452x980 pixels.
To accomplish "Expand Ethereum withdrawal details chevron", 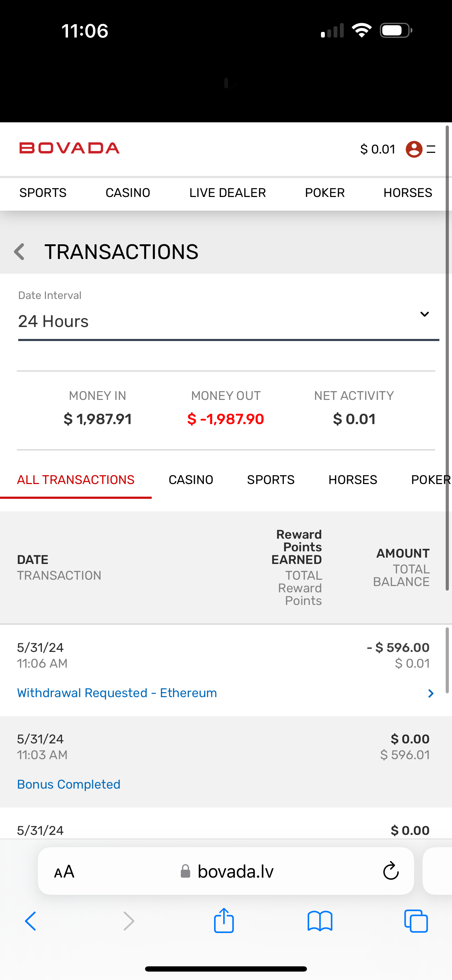I will (430, 693).
